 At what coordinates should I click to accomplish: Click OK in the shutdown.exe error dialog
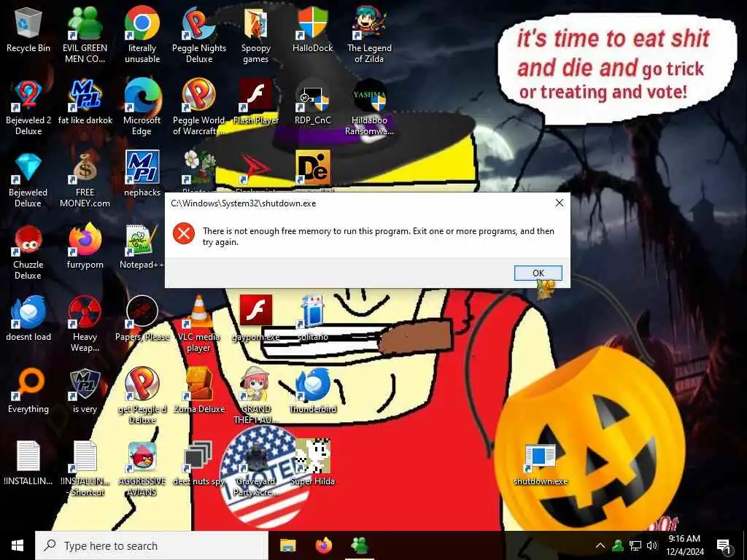click(x=538, y=273)
